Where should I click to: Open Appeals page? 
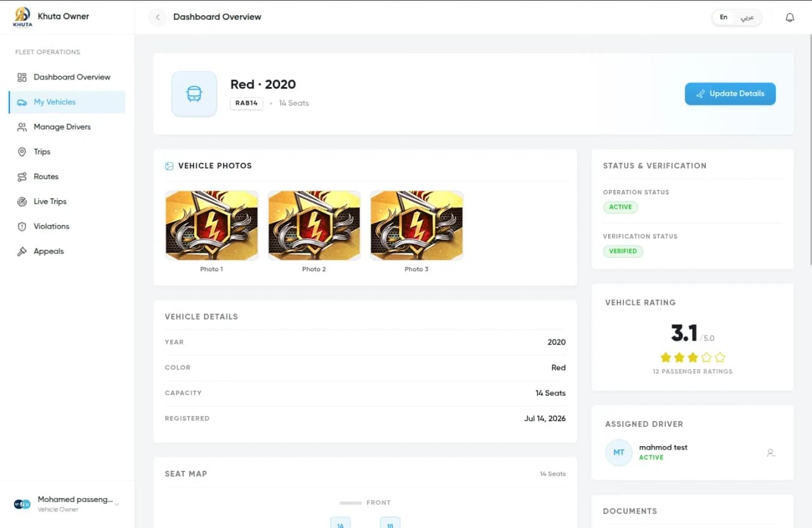[x=67, y=251]
